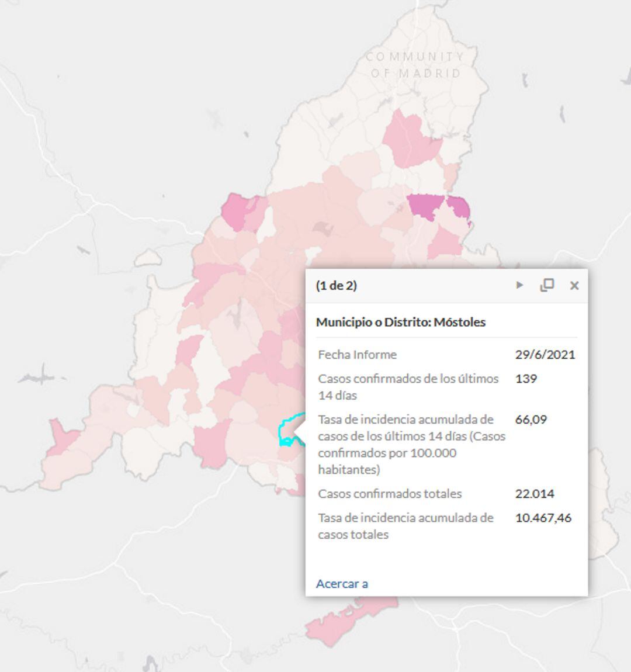Click the '(1 de 2)' feature counter
The image size is (631, 672).
click(336, 285)
